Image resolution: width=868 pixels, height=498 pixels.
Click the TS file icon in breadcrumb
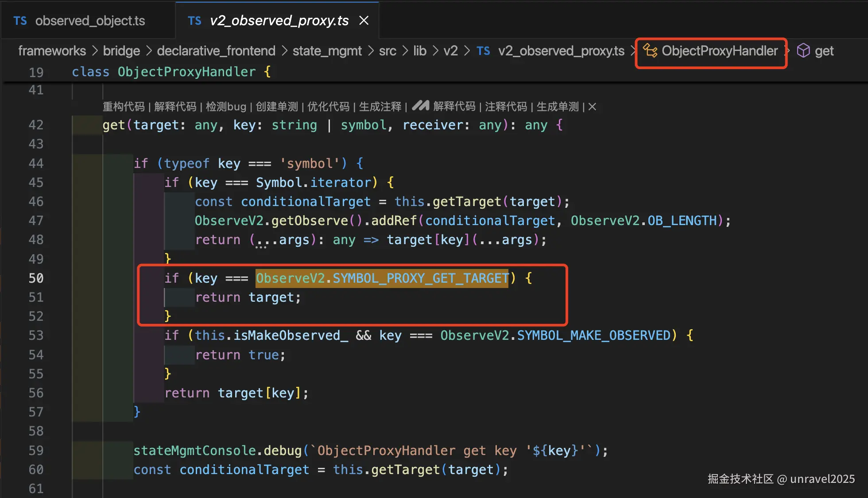(483, 51)
